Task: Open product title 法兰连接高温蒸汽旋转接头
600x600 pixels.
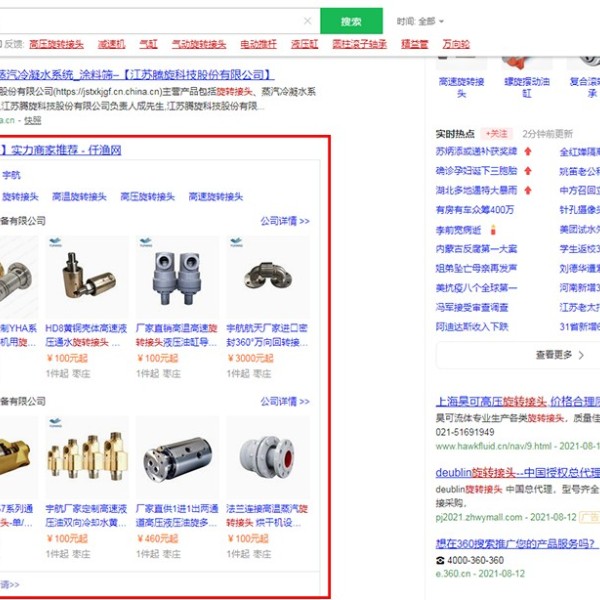Action: point(267,516)
